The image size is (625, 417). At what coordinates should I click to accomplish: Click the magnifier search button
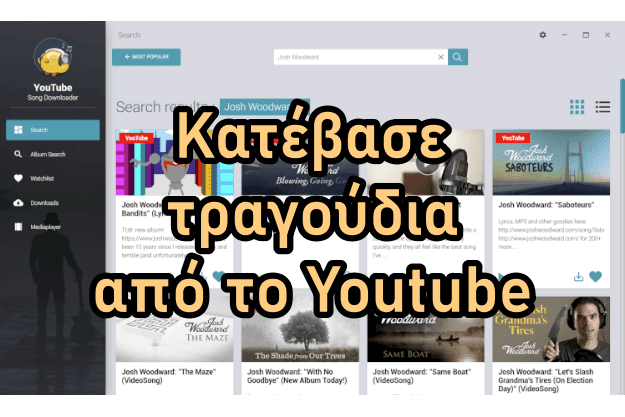click(x=458, y=57)
